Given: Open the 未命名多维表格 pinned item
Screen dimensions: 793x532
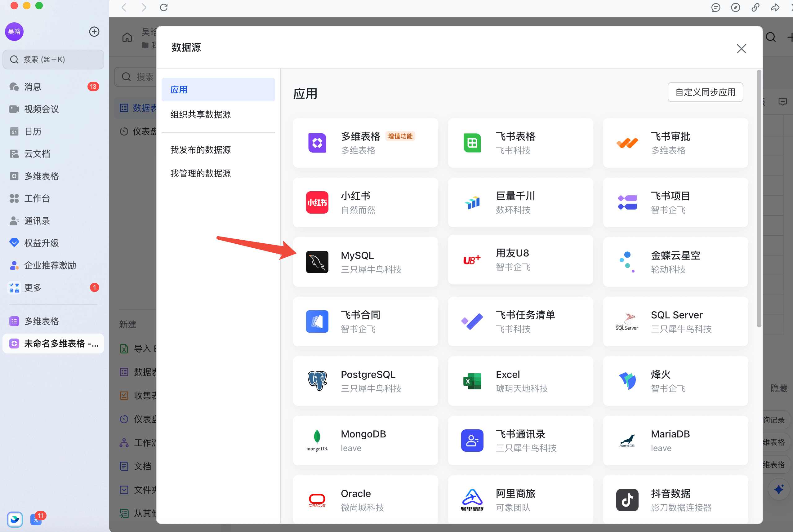Looking at the screenshot, I should point(53,344).
